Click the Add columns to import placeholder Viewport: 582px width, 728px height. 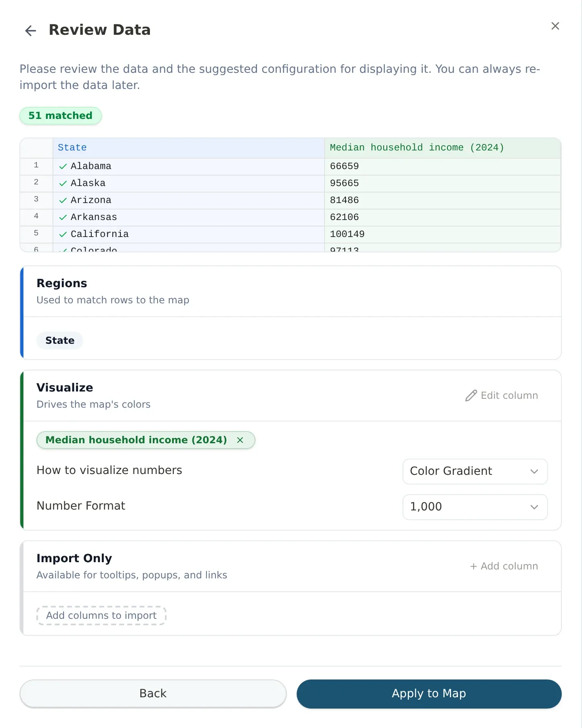click(x=101, y=616)
